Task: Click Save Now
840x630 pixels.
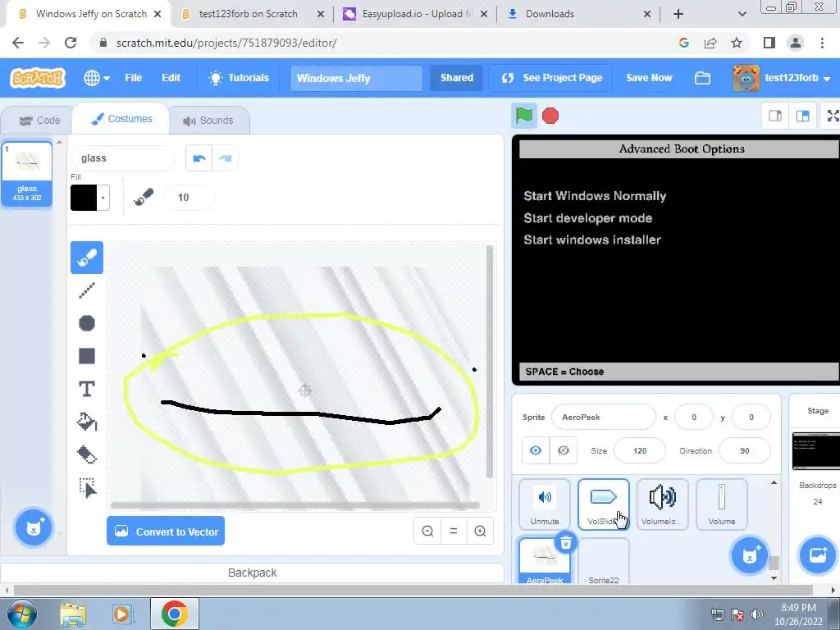Action: (649, 78)
